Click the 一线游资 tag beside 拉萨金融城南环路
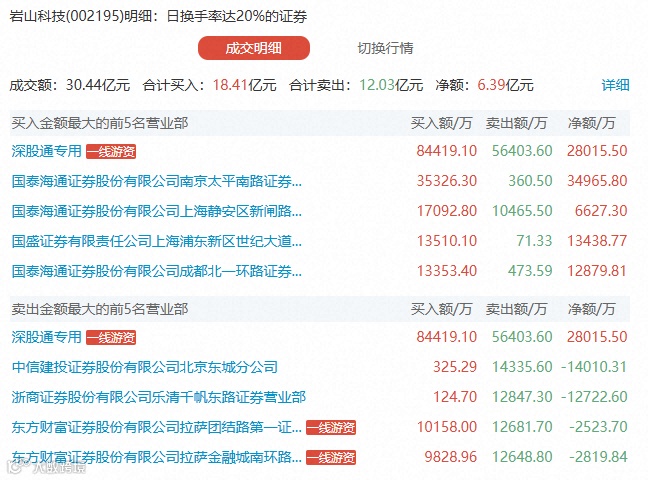 [x=331, y=458]
